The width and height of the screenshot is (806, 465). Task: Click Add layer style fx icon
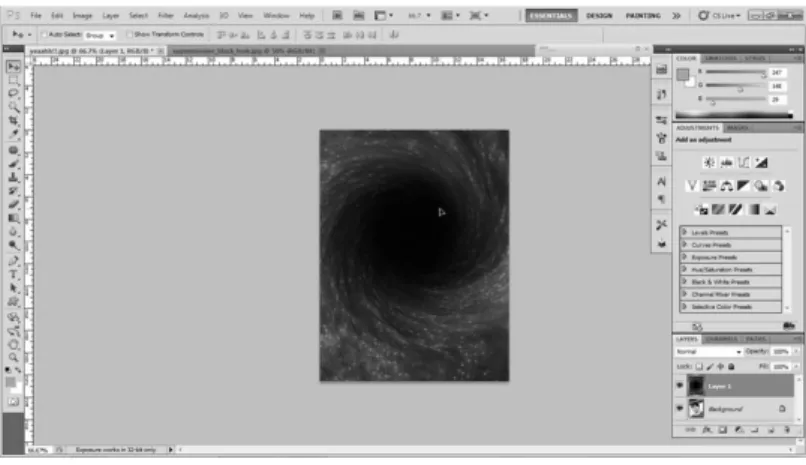point(707,430)
